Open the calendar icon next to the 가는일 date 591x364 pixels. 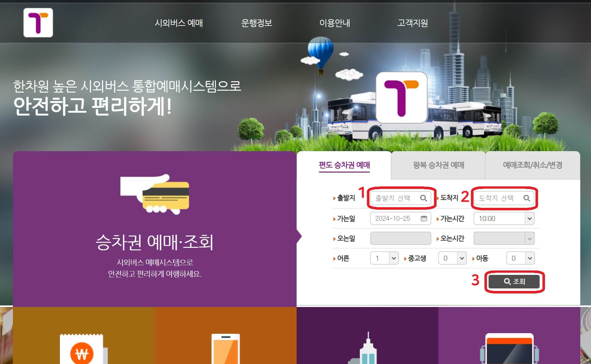[424, 218]
